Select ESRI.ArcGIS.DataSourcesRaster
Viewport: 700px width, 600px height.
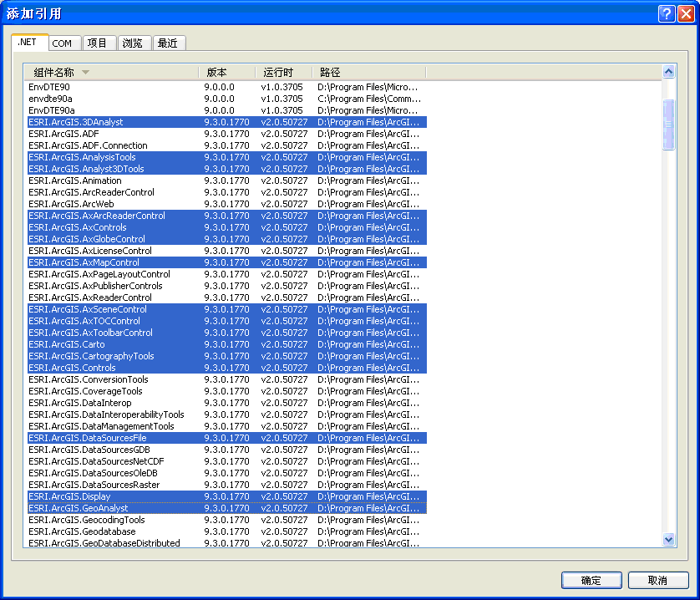click(x=226, y=485)
